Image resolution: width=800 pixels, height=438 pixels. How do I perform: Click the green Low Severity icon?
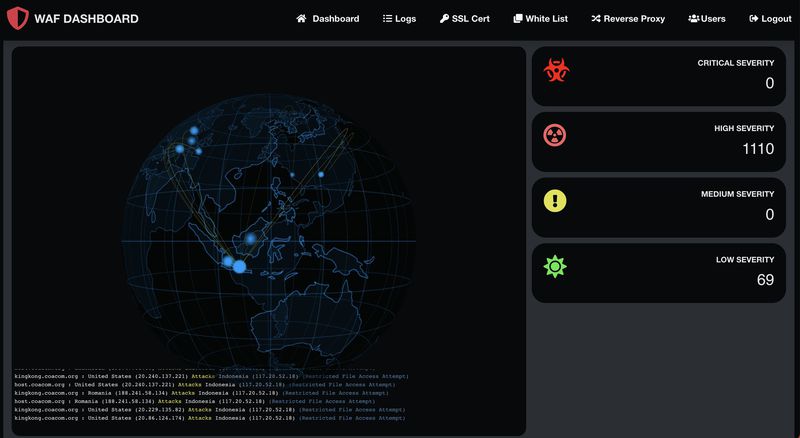[x=555, y=266]
